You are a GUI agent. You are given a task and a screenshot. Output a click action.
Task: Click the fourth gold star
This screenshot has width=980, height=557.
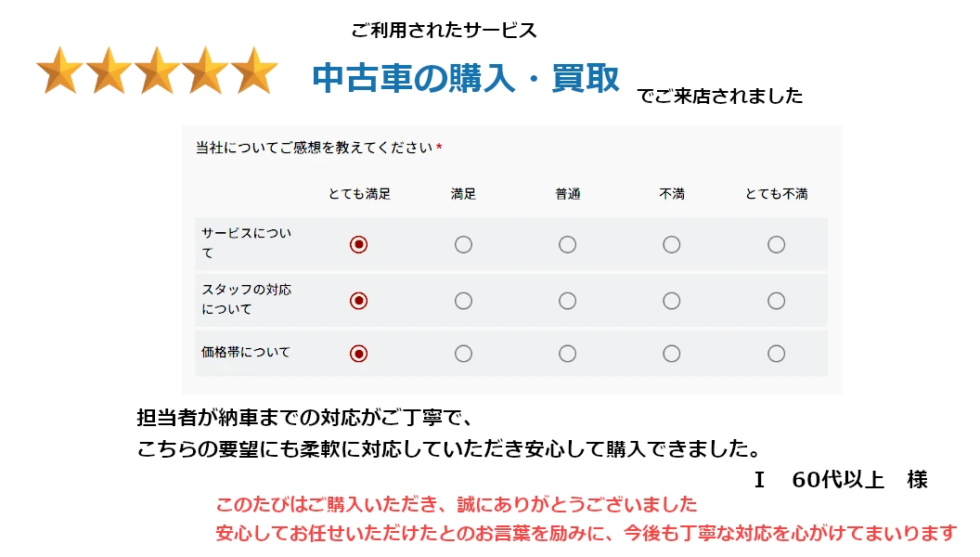206,71
